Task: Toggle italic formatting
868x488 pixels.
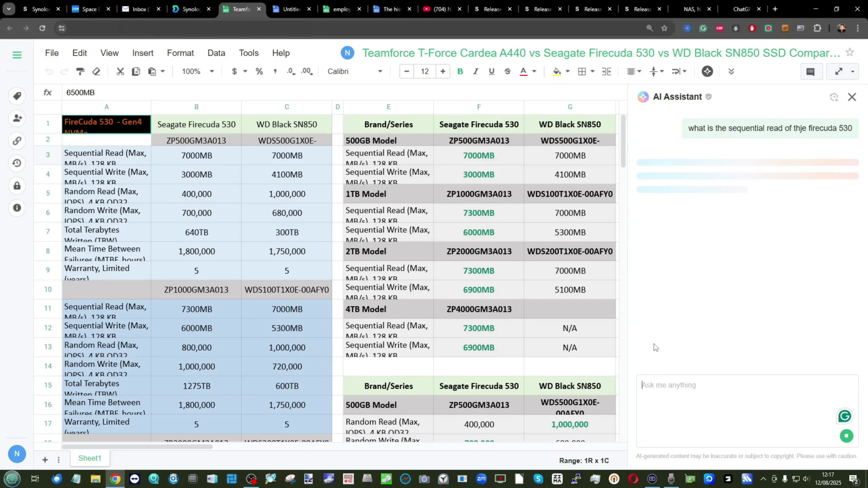Action: point(476,72)
